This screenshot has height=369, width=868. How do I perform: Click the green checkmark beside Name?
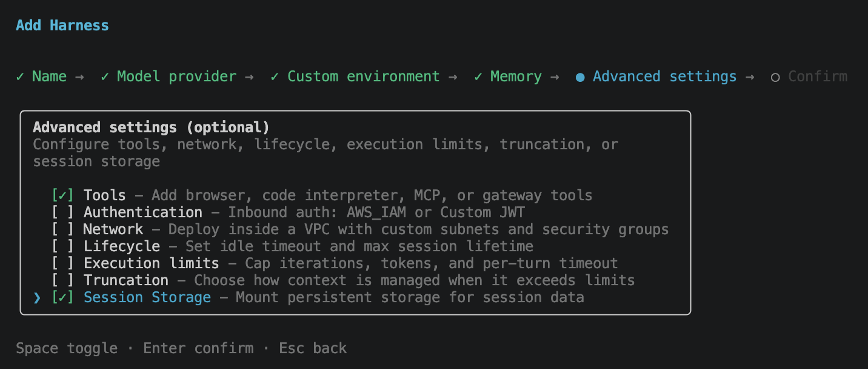point(19,76)
